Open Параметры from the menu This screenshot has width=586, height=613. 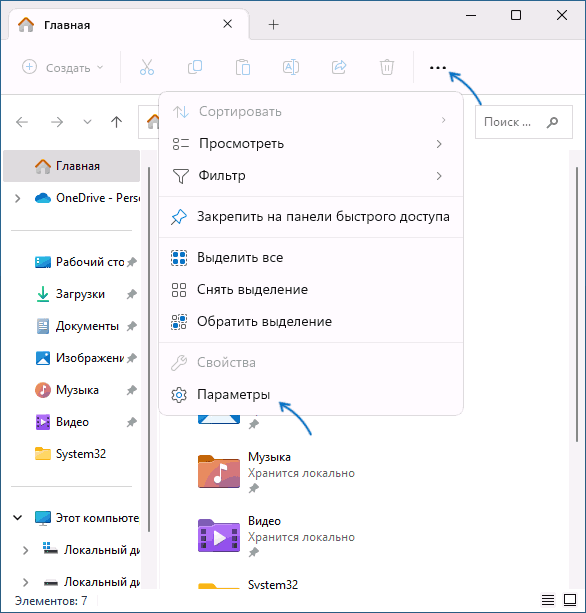(311, 395)
